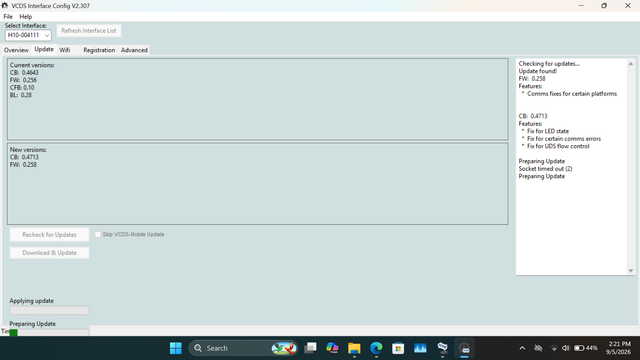640x360 pixels.
Task: Close the VCDS Interface Config window
Action: pyautogui.click(x=628, y=6)
